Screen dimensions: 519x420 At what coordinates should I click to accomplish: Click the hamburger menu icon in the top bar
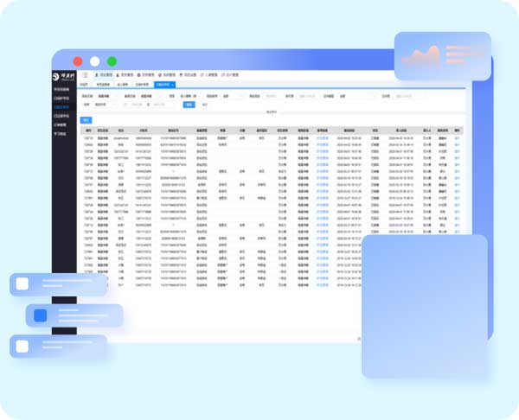pos(86,76)
